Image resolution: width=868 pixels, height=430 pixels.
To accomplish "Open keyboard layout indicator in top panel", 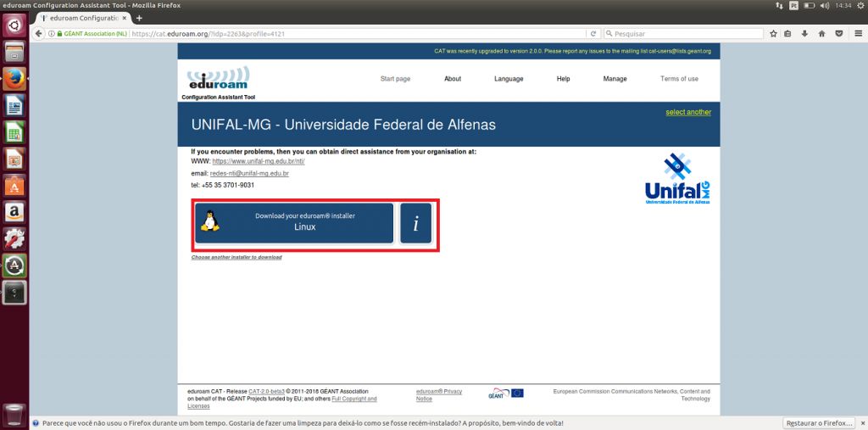I will point(793,5).
